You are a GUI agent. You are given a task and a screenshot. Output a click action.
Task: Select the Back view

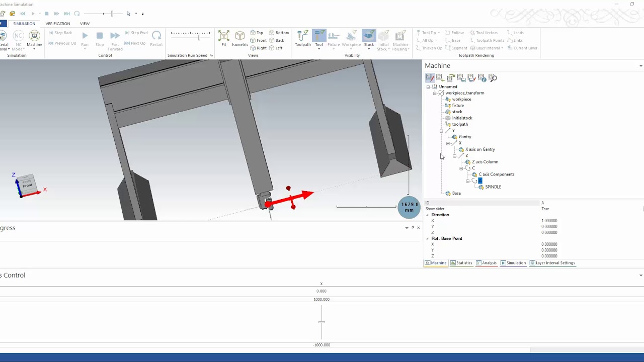click(x=277, y=40)
